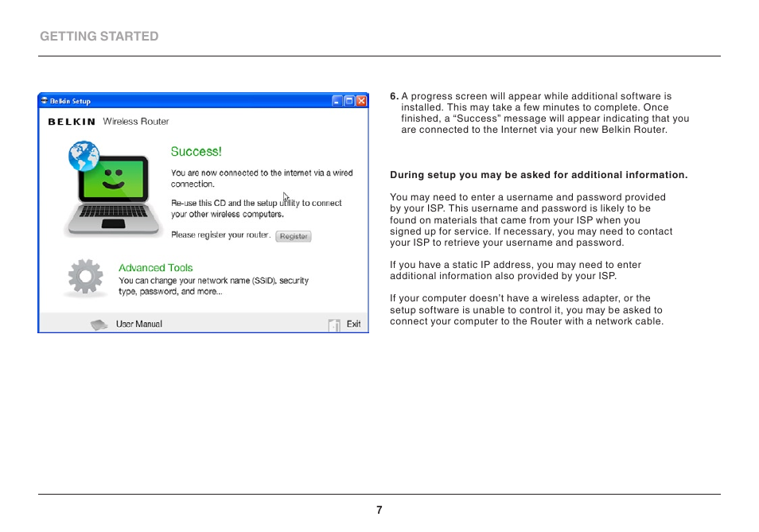Open Advanced Tools link
Screen dimensions: 759x532
tap(155, 267)
